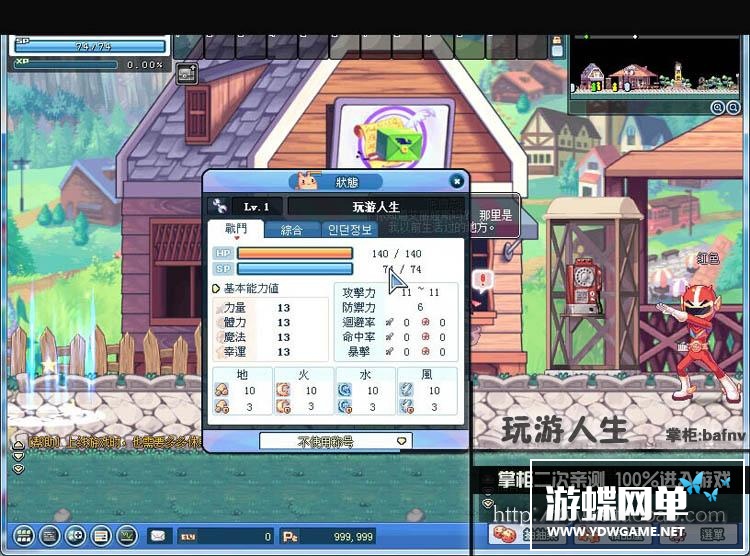Open the second round icon in bottom bar
Screen dimensions: 750x556
49,536
